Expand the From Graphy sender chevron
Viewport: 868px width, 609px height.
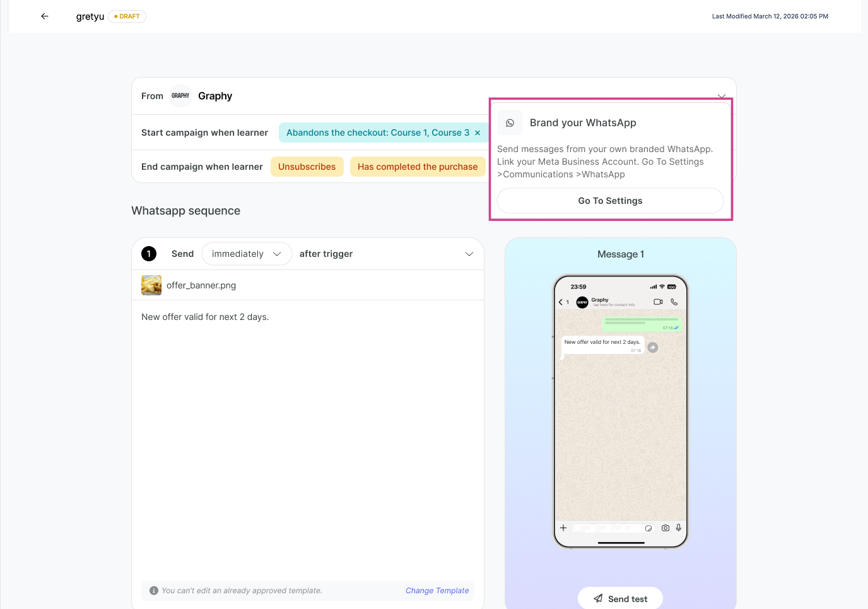pos(721,96)
